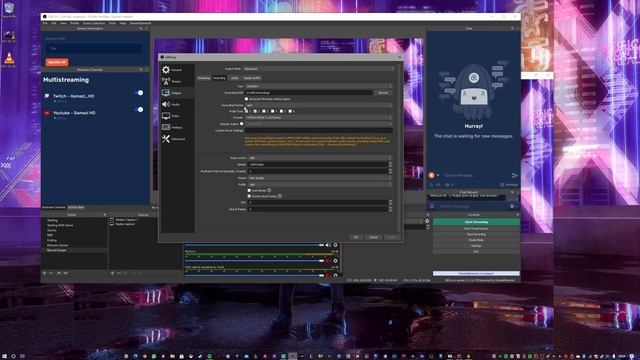Open Advanced section in Settings sidebar
This screenshot has width=640, height=360.
(x=177, y=139)
